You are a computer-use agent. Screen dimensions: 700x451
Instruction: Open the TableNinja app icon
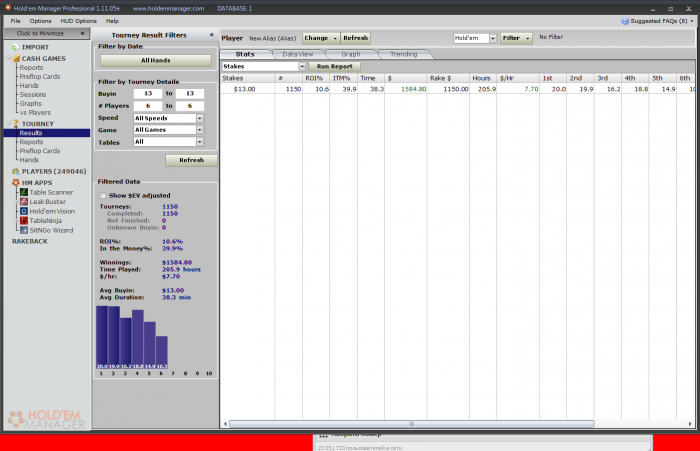pos(24,221)
